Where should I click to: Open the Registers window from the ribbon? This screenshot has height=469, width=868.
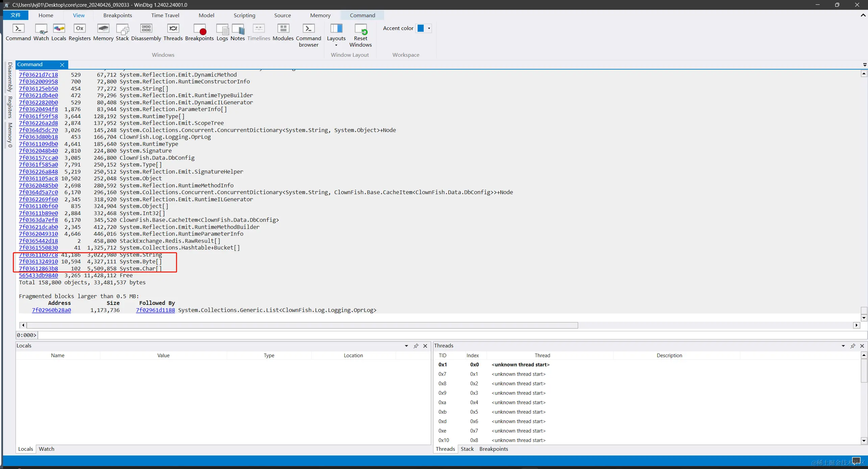coord(79,29)
